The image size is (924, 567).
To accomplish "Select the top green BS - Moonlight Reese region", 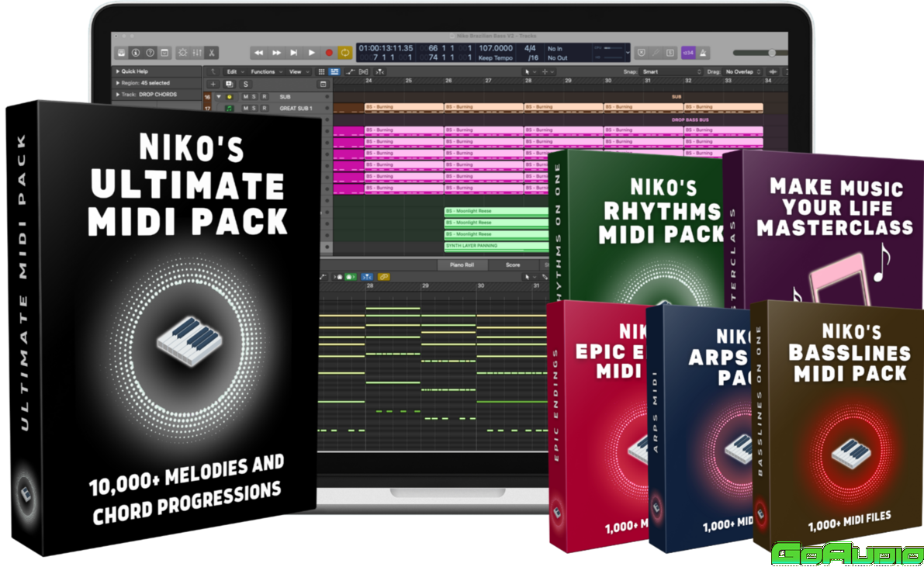I will coord(497,211).
